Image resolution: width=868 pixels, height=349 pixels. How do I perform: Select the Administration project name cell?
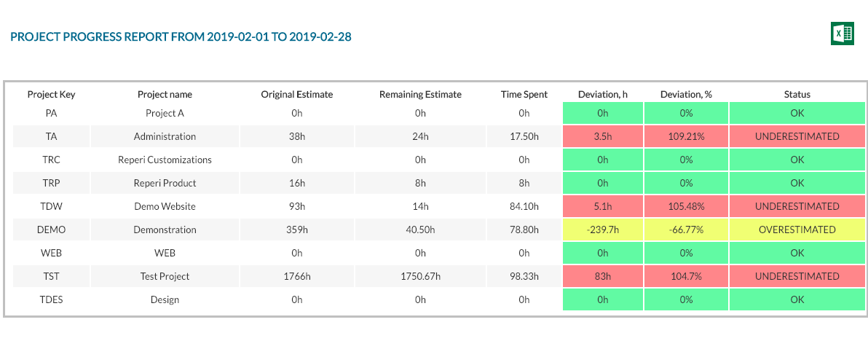coord(165,136)
